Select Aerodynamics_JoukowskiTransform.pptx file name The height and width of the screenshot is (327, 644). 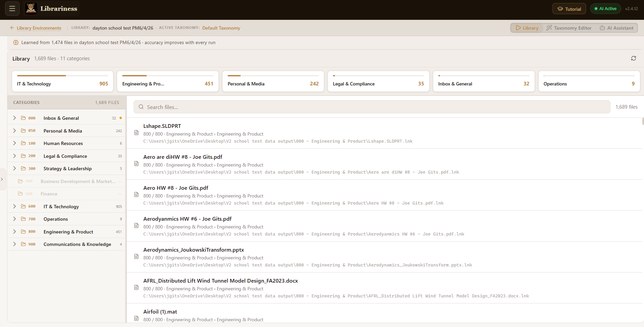[x=194, y=250]
